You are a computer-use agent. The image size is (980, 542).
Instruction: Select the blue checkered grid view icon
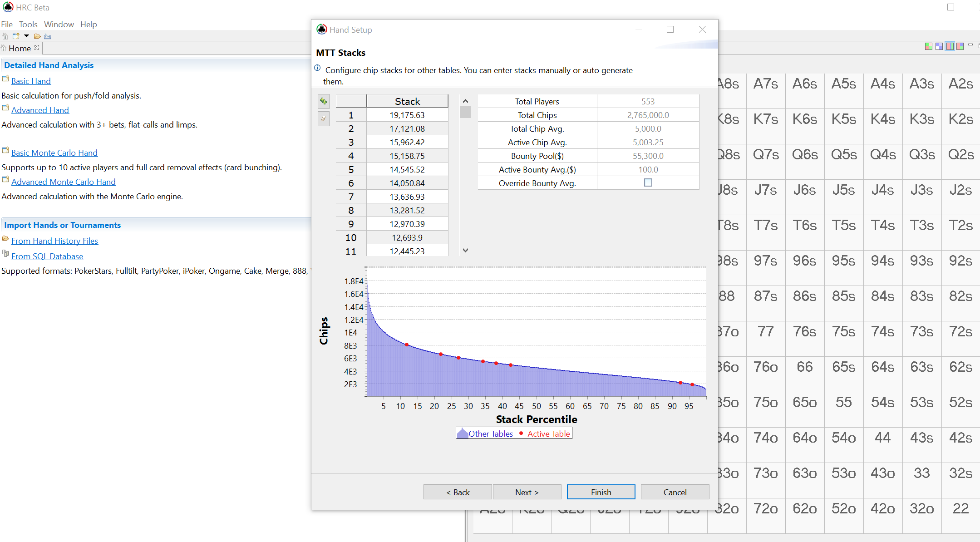pyautogui.click(x=939, y=46)
